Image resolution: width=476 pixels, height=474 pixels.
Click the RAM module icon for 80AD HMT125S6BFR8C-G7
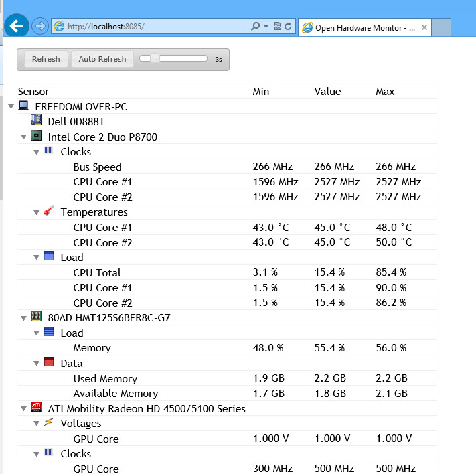coord(36,316)
